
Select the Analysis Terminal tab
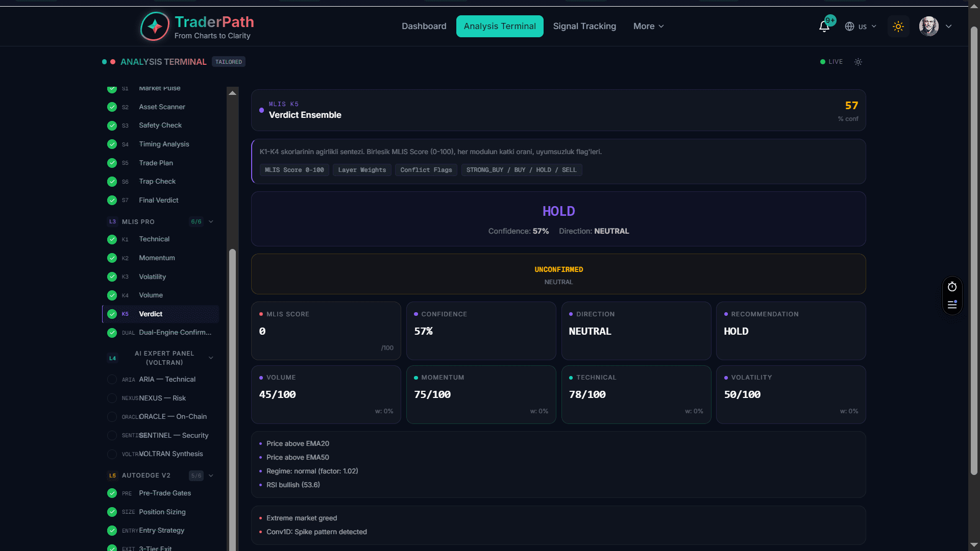coord(500,26)
